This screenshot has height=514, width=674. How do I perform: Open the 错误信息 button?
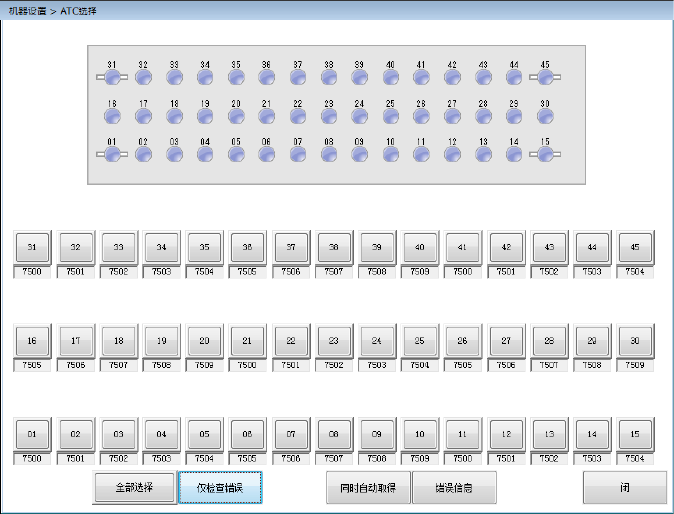pos(454,487)
